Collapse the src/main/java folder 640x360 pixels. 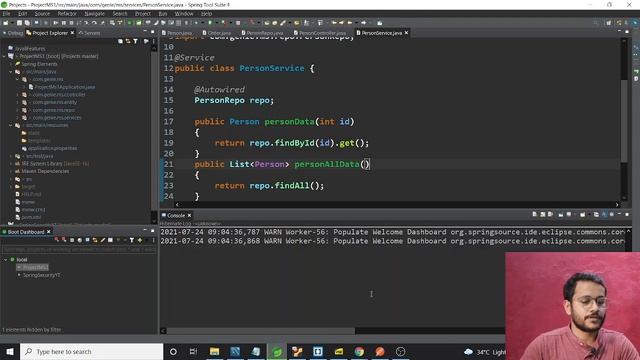(11, 72)
